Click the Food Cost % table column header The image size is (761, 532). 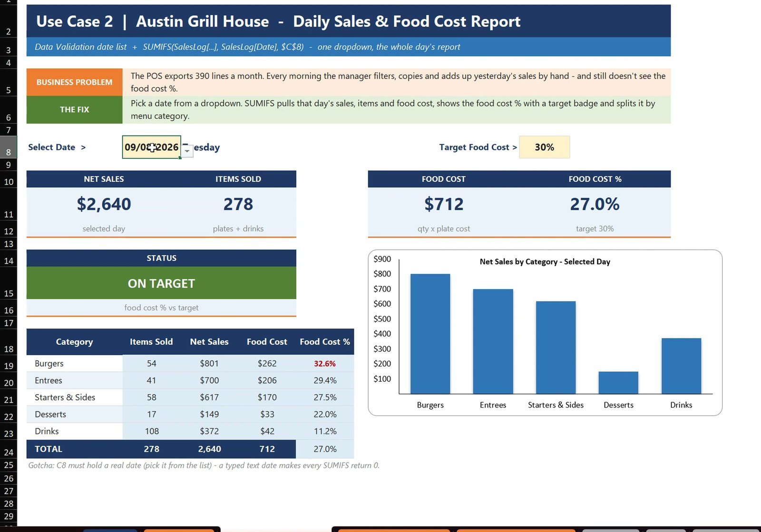pos(325,342)
